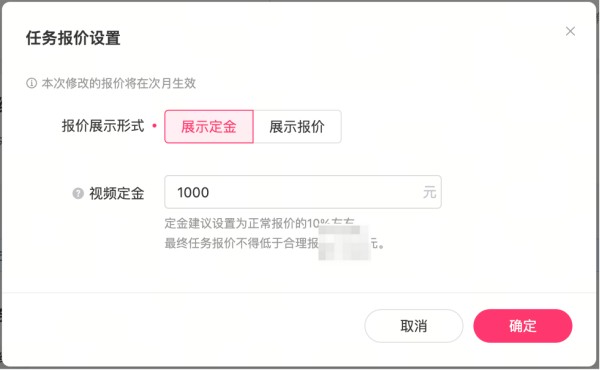The width and height of the screenshot is (600, 370).
Task: Click the 取消 button
Action: 414,326
